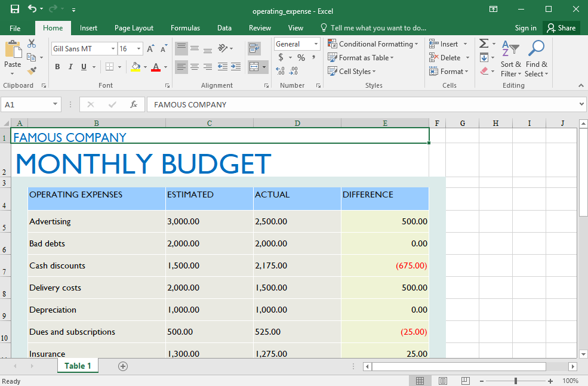Toggle italic formatting
The image size is (588, 386).
point(70,67)
